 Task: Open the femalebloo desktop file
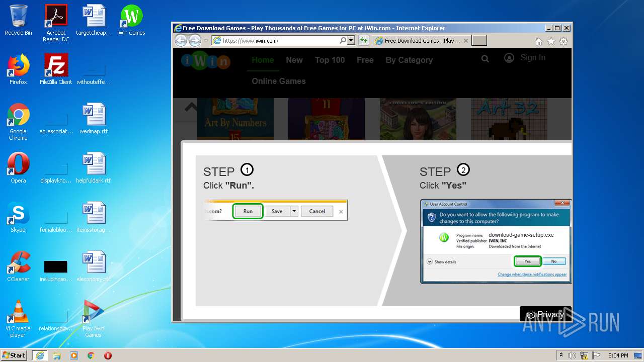tap(56, 220)
